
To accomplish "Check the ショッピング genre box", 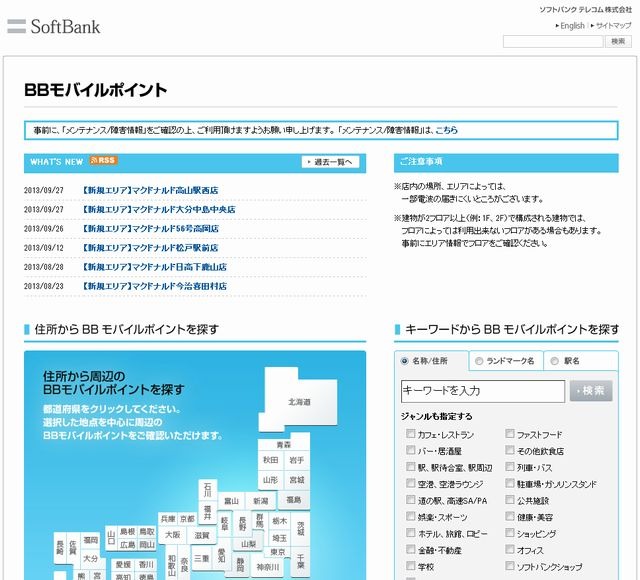I will (x=510, y=533).
